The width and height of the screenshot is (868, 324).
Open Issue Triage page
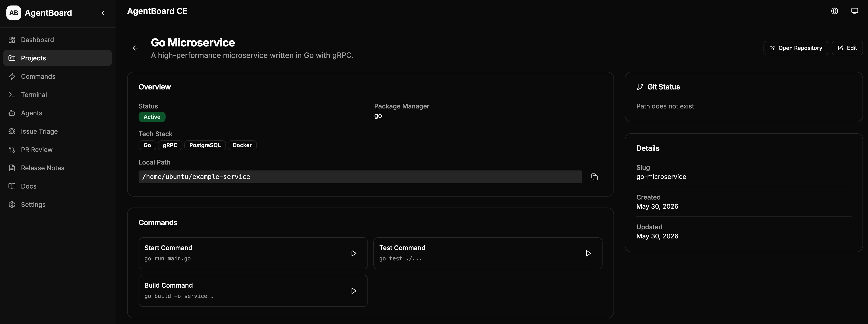point(57,131)
